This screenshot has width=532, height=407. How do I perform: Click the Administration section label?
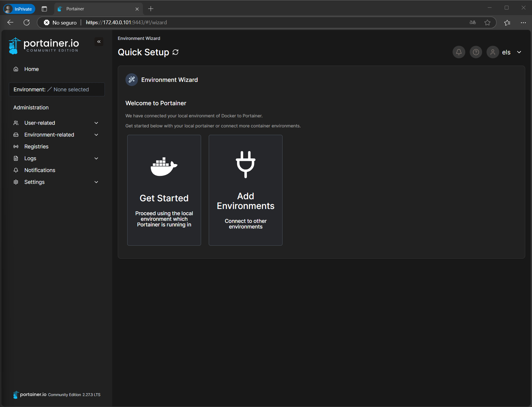tap(31, 108)
